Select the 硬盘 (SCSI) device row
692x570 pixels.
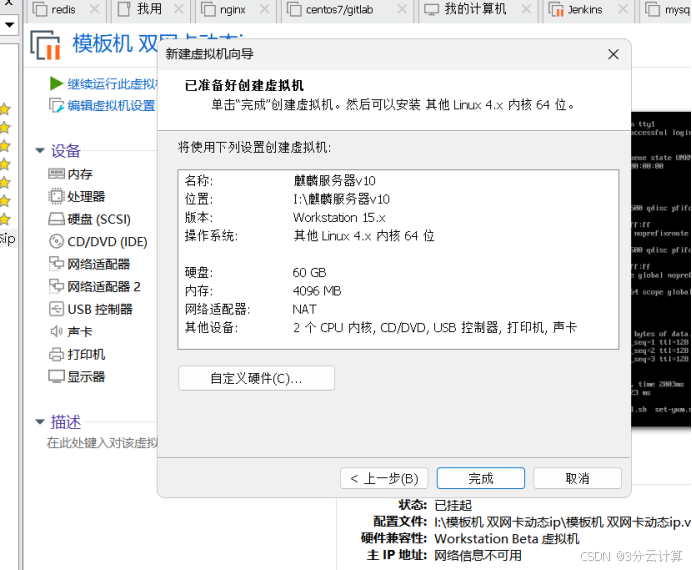(x=90, y=219)
